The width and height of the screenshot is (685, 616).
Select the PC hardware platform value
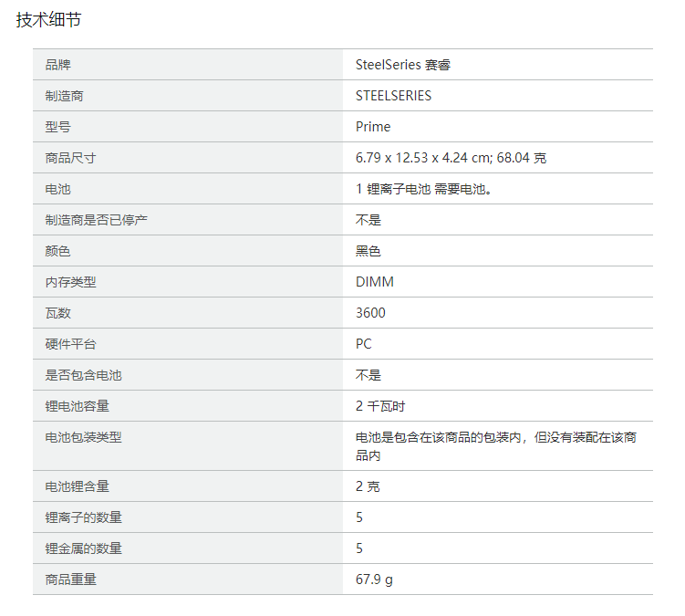pos(364,344)
